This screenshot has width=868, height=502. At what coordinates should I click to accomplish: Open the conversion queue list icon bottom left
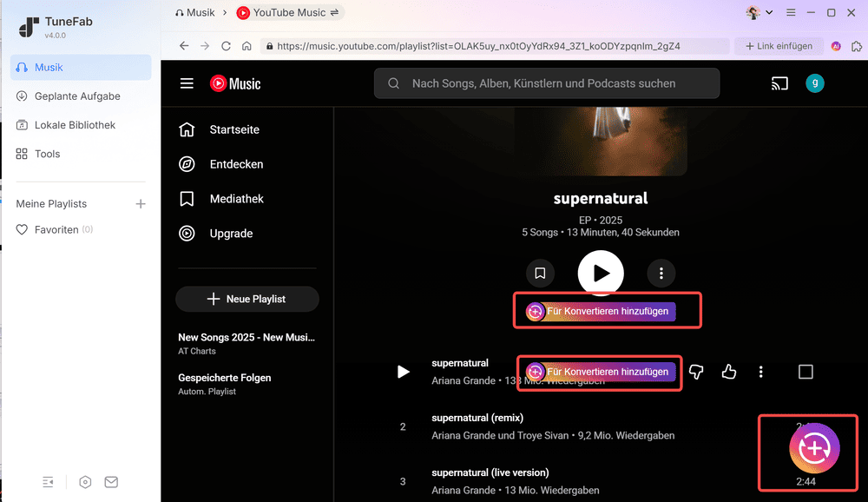pos(48,482)
